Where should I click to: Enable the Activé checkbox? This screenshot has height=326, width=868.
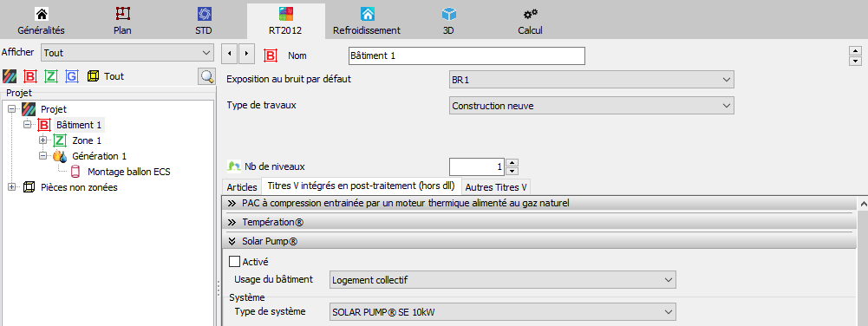[x=235, y=261]
